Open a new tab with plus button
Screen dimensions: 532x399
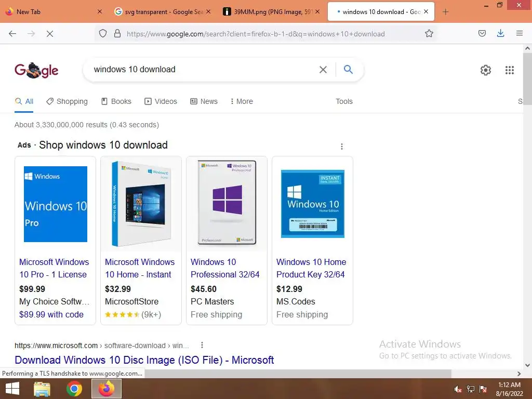click(445, 12)
